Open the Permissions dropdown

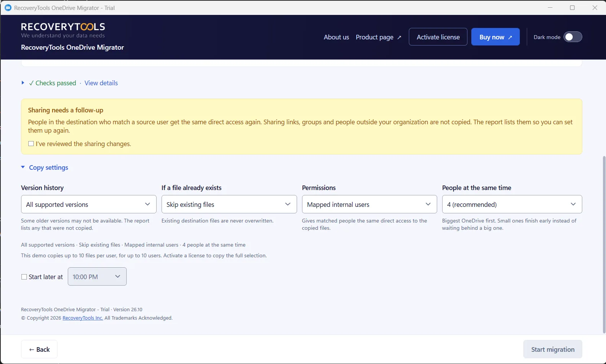pyautogui.click(x=369, y=204)
